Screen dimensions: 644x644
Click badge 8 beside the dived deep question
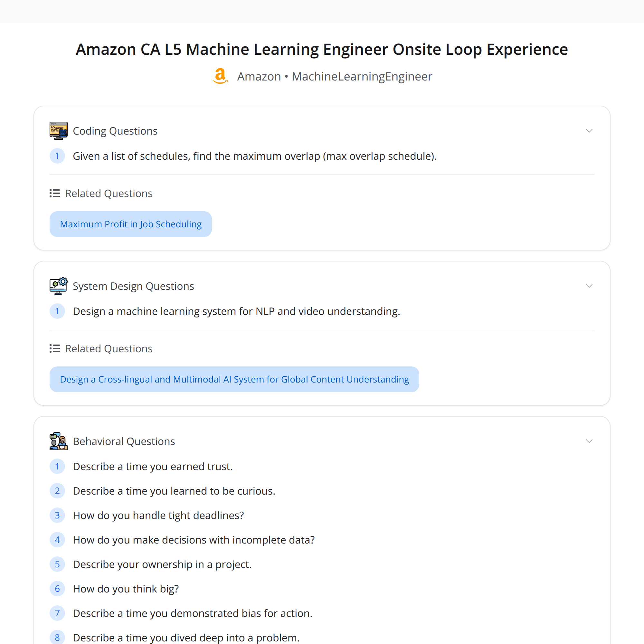pyautogui.click(x=57, y=637)
